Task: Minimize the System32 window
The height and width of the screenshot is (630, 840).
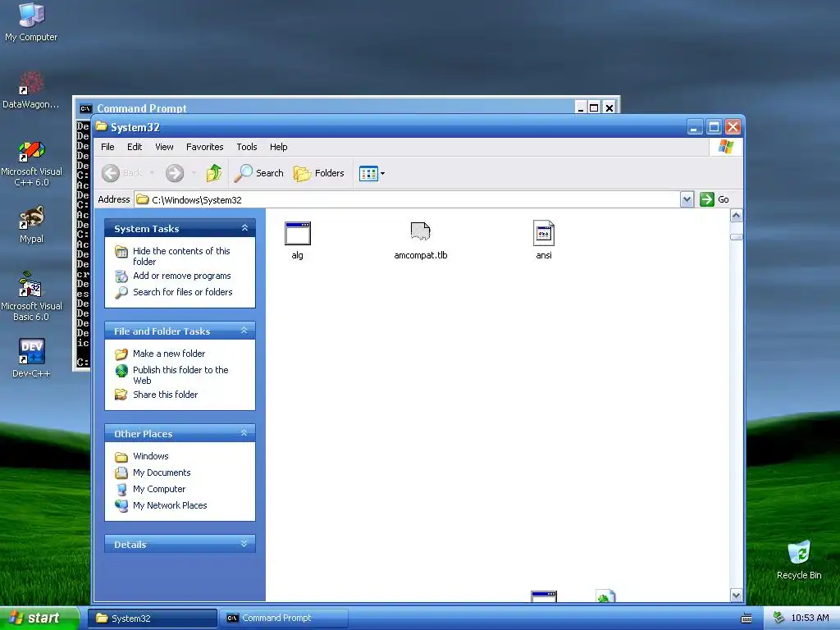Action: [x=695, y=127]
